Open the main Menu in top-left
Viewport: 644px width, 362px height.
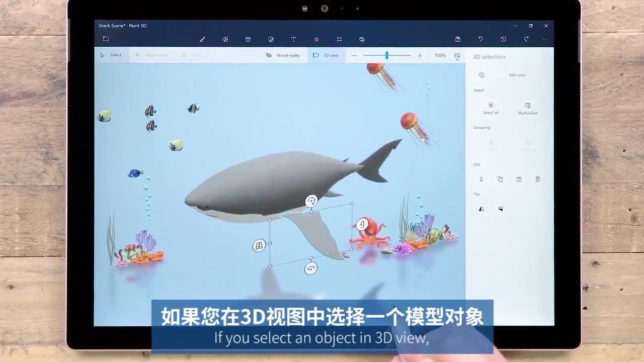click(x=106, y=39)
